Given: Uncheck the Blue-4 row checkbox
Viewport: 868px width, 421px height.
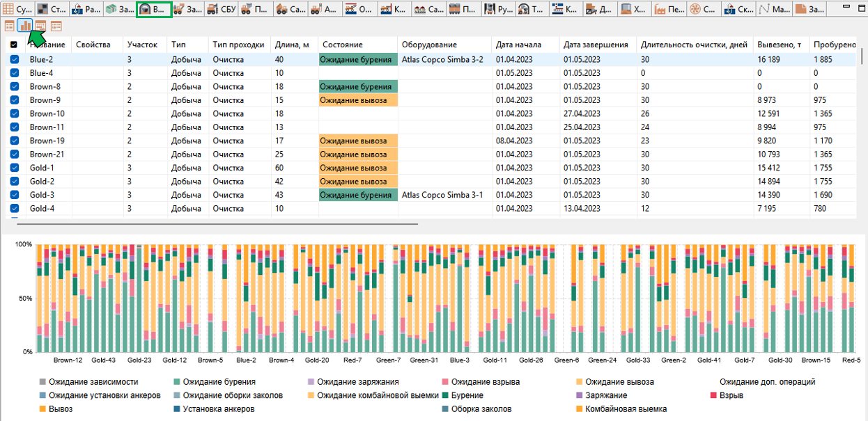Looking at the screenshot, I should [15, 73].
